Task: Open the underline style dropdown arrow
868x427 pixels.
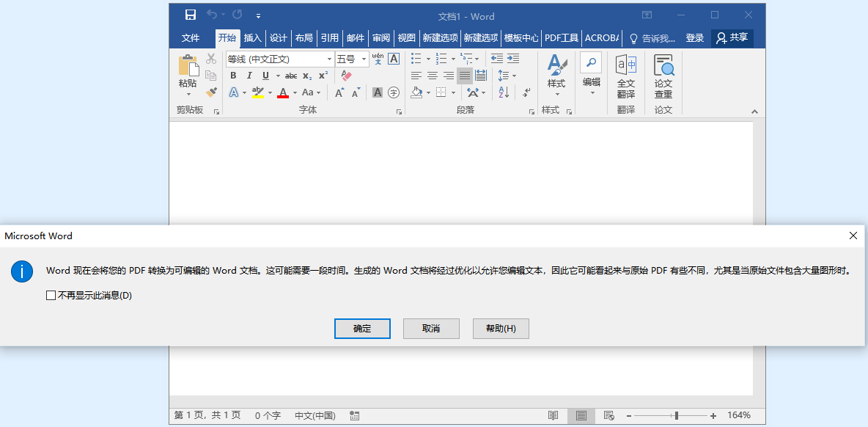Action: click(x=277, y=76)
